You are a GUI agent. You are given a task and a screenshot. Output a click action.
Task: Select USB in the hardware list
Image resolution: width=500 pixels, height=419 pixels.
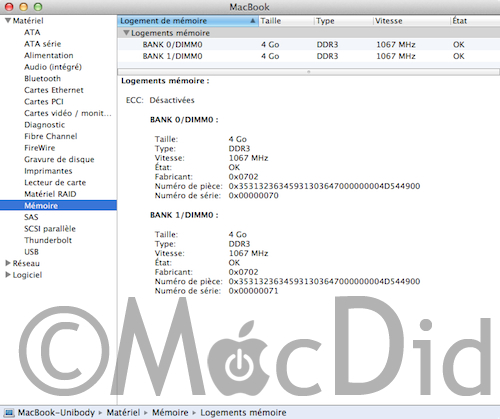(31, 252)
